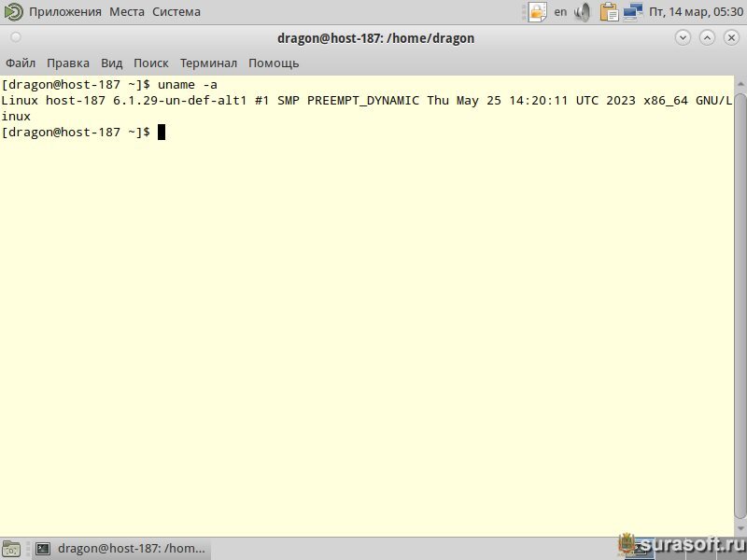Click the terminal icon in the taskbar
747x560 pixels.
click(43, 549)
